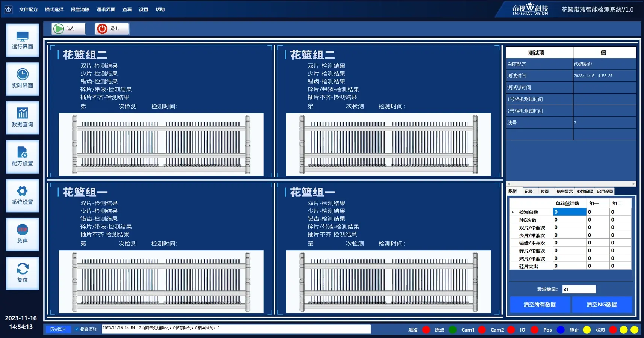Click right arrow of test table scrollbar
The height and width of the screenshot is (338, 644).
[633, 184]
